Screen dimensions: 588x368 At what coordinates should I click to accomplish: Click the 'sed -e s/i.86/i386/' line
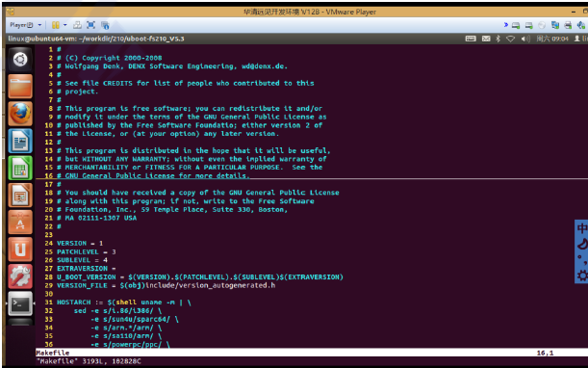pos(118,311)
